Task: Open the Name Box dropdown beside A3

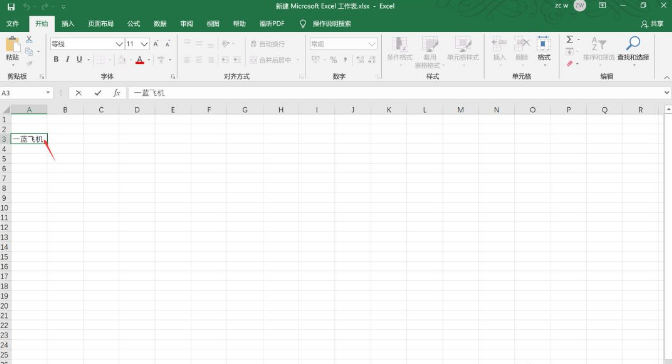Action: [x=48, y=93]
